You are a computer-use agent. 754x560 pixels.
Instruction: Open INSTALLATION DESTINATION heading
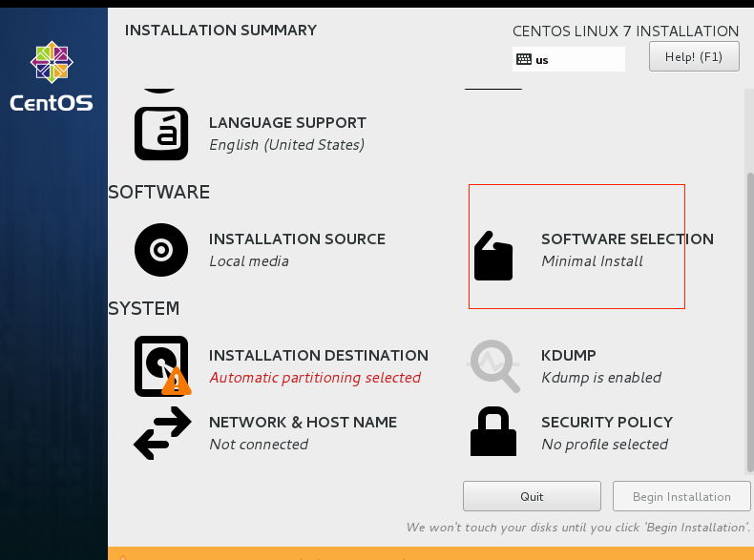tap(319, 355)
